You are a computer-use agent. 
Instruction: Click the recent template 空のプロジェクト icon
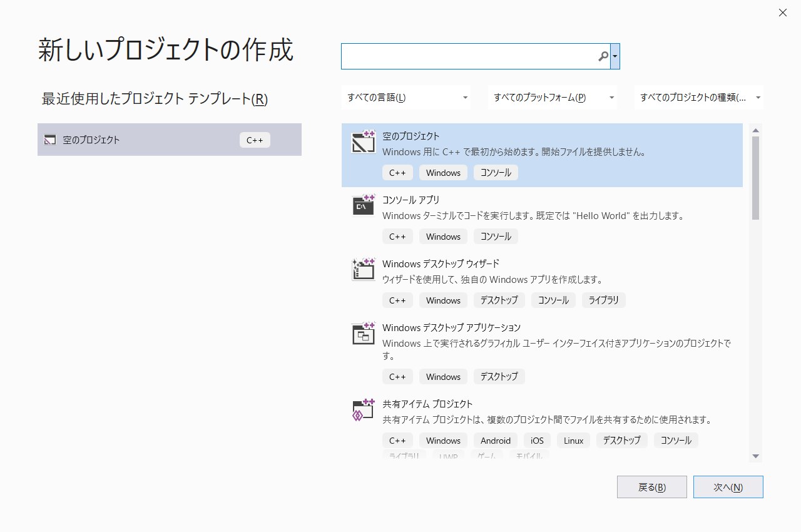[50, 140]
